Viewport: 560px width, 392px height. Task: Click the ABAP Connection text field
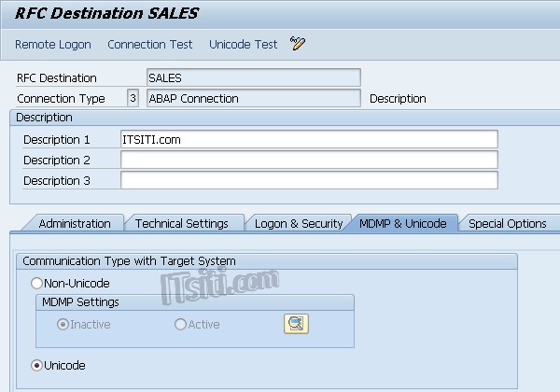(253, 98)
